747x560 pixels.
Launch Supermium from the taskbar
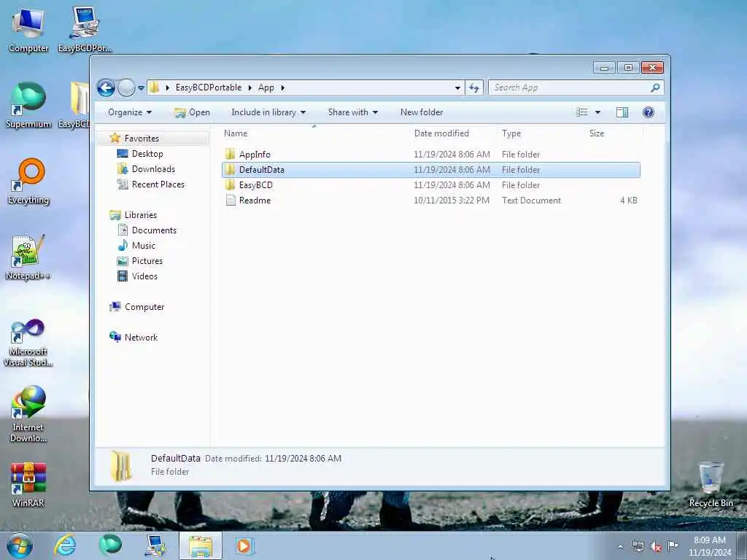coord(110,545)
